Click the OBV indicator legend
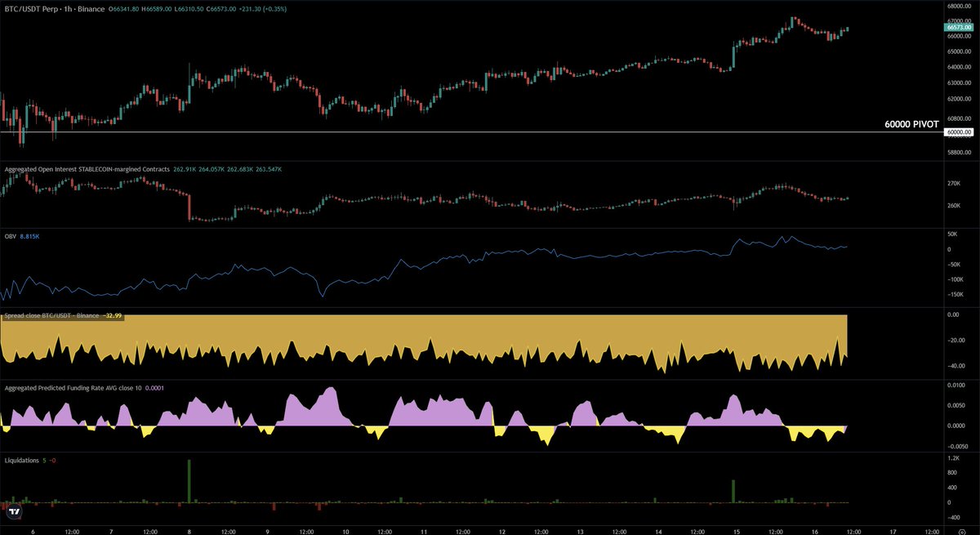 tap(11, 236)
